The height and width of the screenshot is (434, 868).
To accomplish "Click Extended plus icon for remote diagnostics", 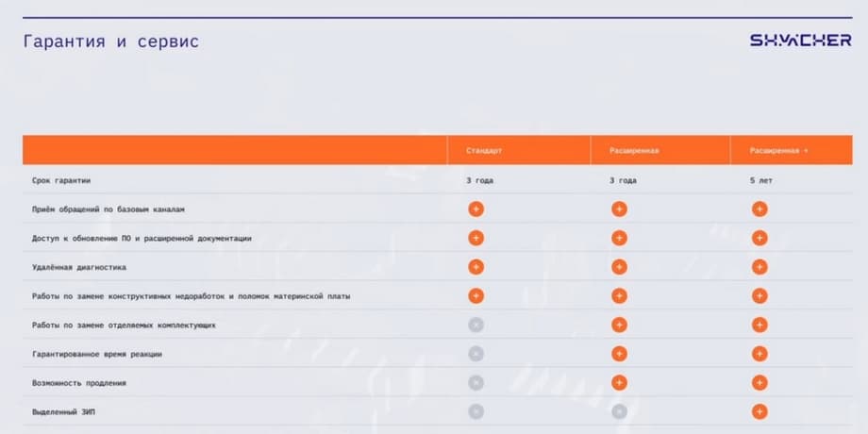I will coord(619,267).
